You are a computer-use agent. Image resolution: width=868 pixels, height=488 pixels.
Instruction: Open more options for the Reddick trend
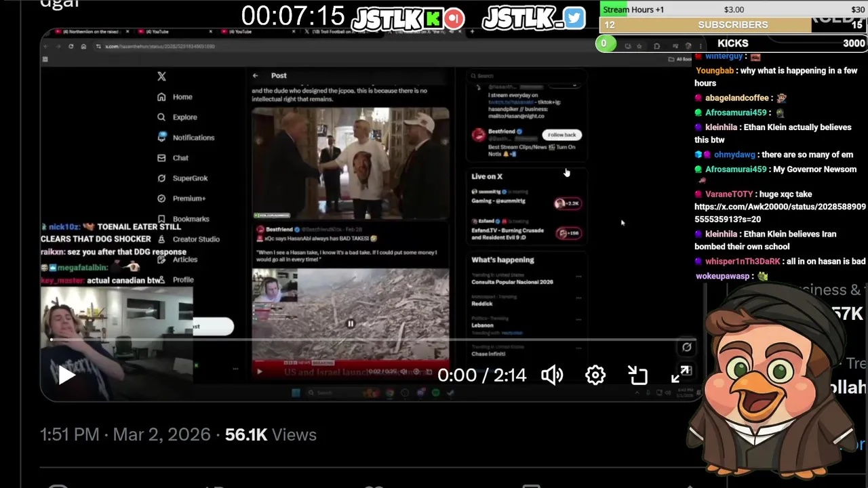(578, 297)
